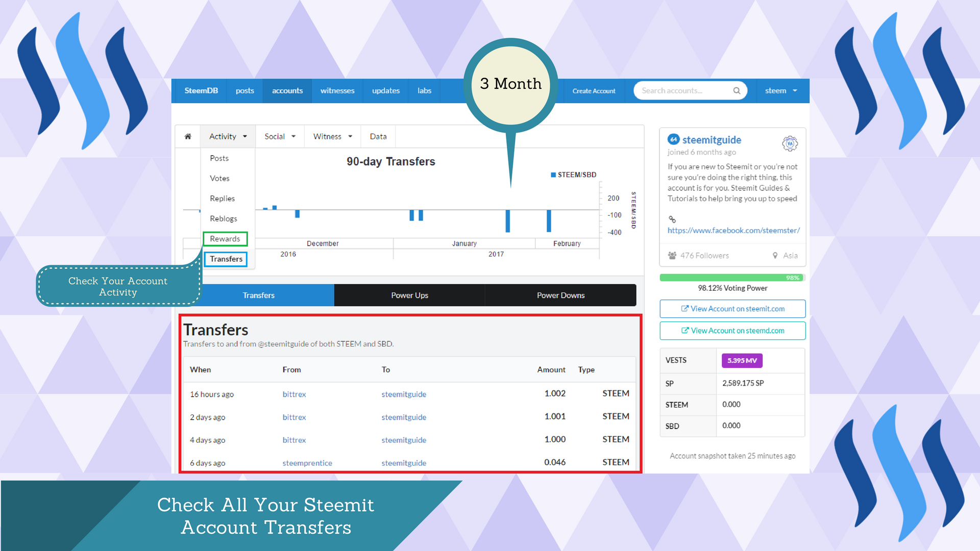Click View Account on steemit.com
The width and height of the screenshot is (980, 551).
732,309
